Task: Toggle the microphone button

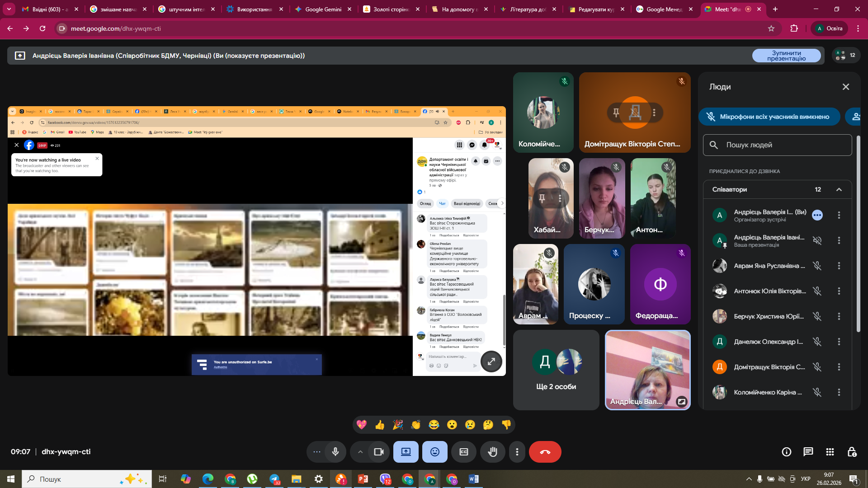Action: point(335,452)
